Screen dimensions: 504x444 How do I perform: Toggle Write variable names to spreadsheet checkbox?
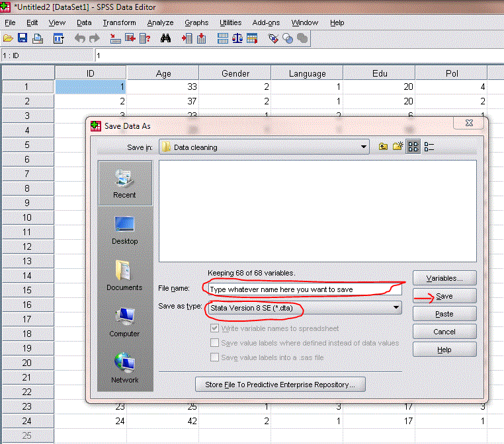[214, 328]
